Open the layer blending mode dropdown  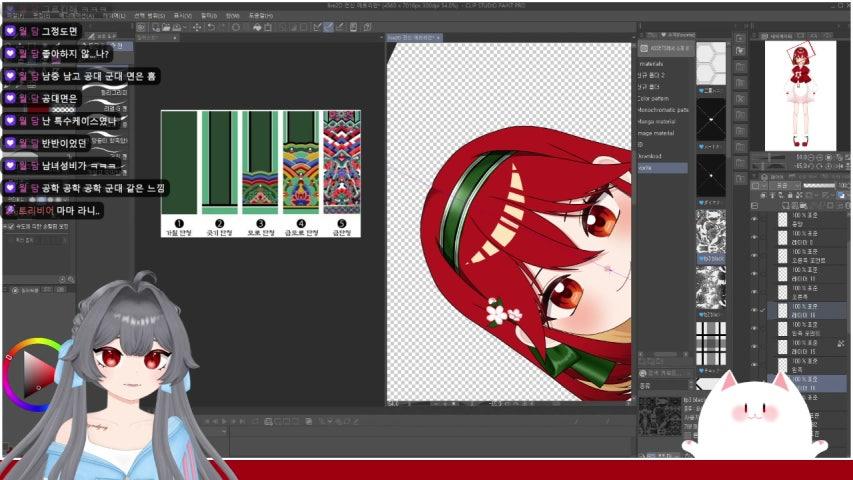click(783, 186)
